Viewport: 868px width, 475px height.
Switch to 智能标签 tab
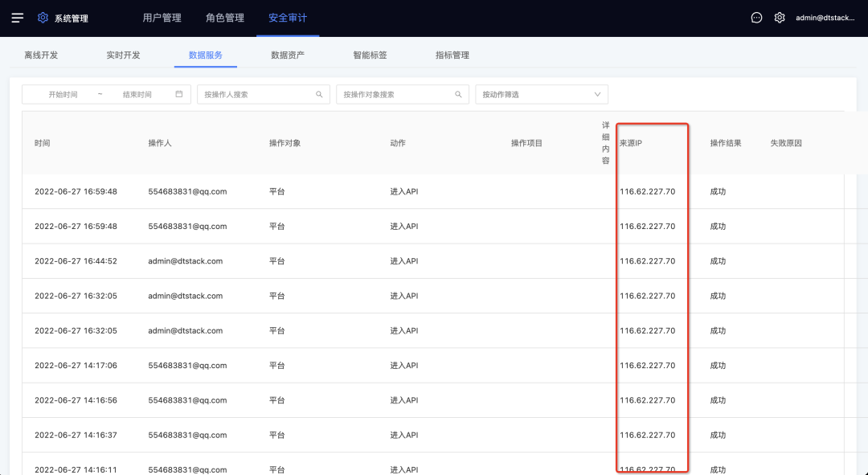tap(370, 55)
